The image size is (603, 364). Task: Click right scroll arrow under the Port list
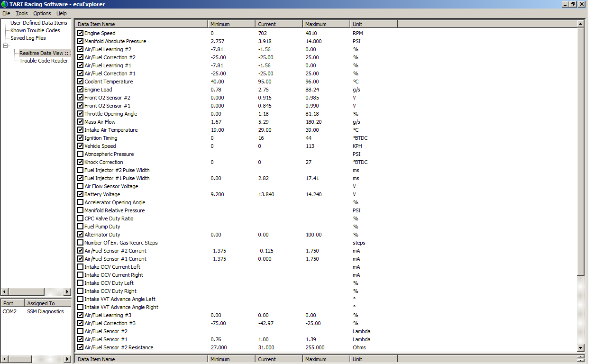pos(67,359)
